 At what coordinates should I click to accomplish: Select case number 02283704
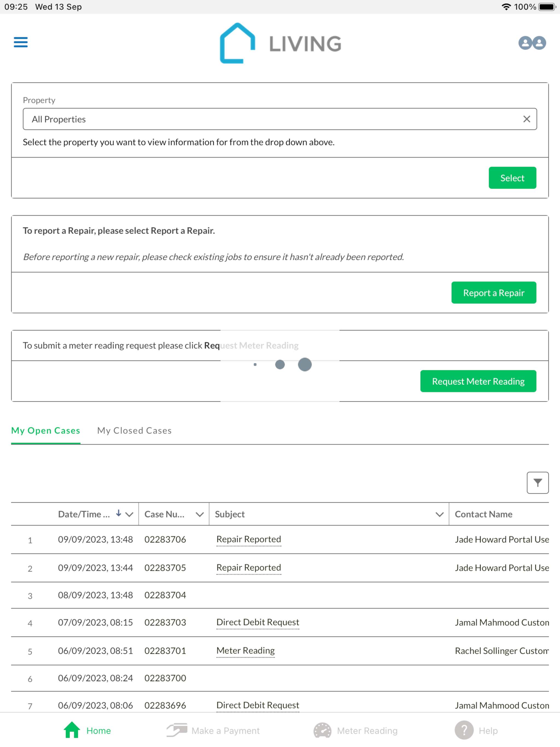[x=165, y=595]
